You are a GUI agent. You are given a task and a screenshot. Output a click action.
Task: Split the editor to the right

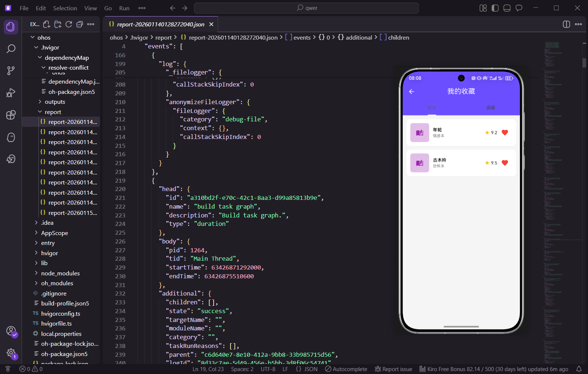[566, 24]
